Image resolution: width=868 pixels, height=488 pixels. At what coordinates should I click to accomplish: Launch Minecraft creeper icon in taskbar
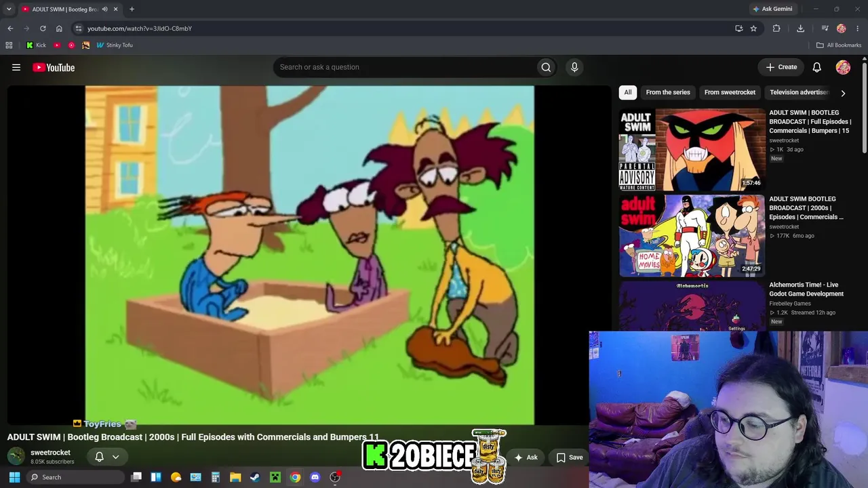pos(275,477)
